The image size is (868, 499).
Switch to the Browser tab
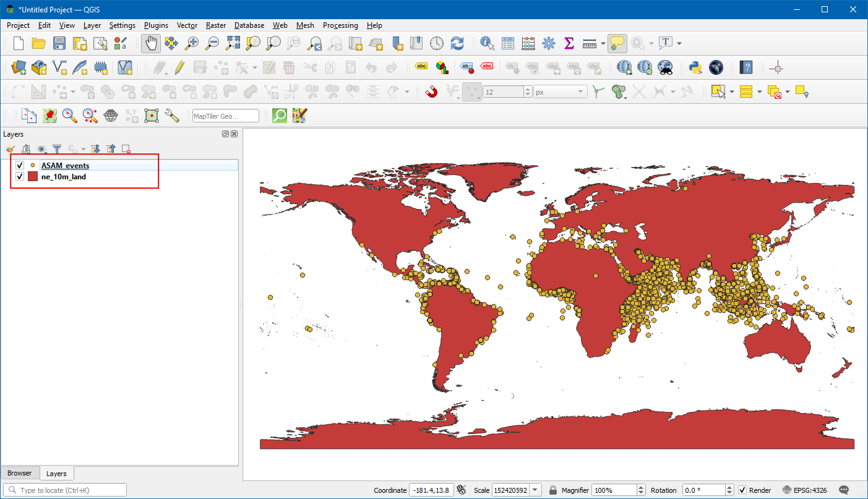(20, 473)
